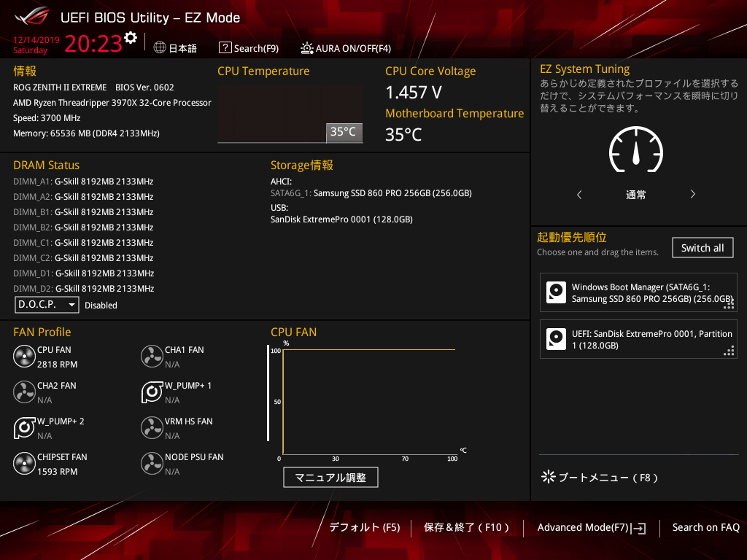Image resolution: width=747 pixels, height=560 pixels.
Task: Click DIMM_D2 G-Skill memory row
Action: [83, 288]
